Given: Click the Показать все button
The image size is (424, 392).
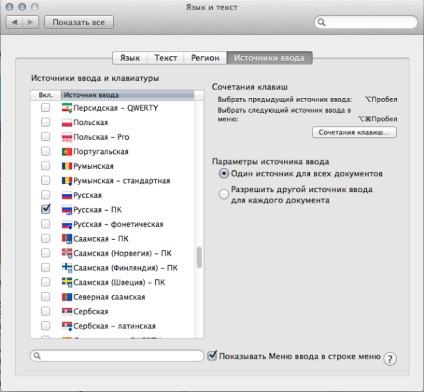Looking at the screenshot, I should 79,22.
